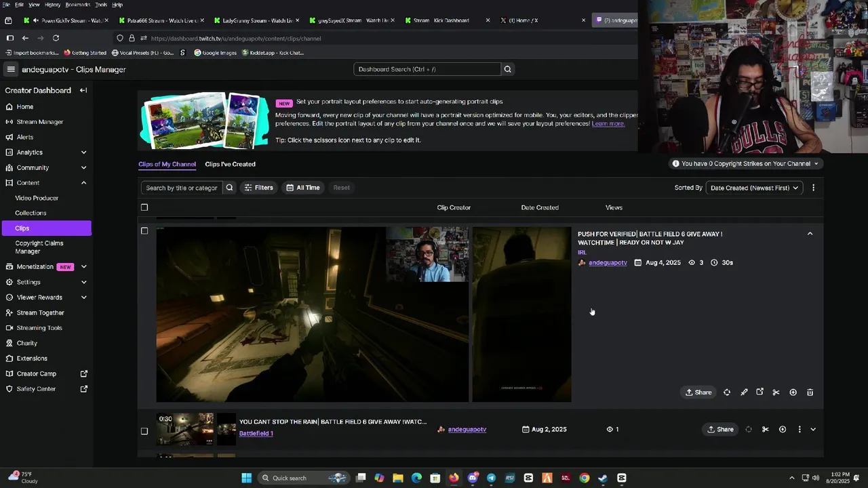Open the IRL category link

(582, 252)
